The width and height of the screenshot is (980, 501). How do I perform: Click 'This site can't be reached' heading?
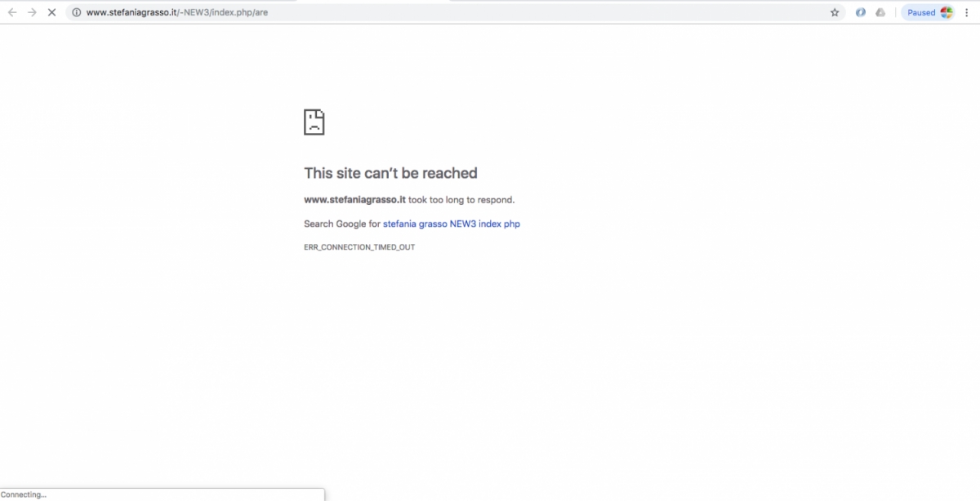tap(390, 173)
